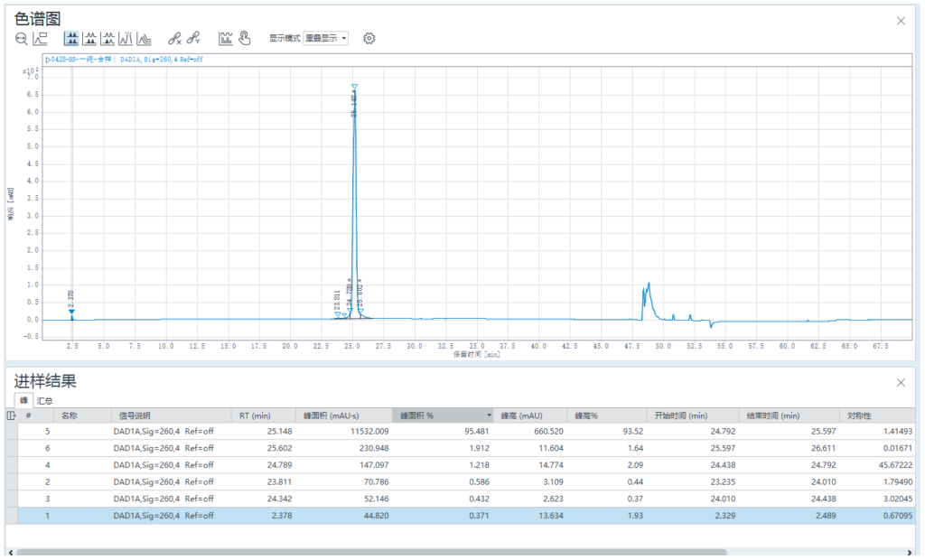
Task: Click the chromatogram integration icon
Action: (x=226, y=39)
